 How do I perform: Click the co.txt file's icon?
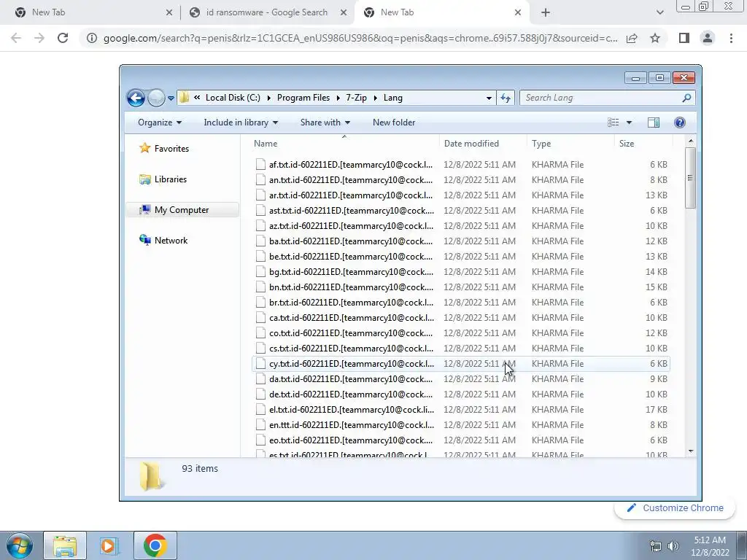point(260,332)
